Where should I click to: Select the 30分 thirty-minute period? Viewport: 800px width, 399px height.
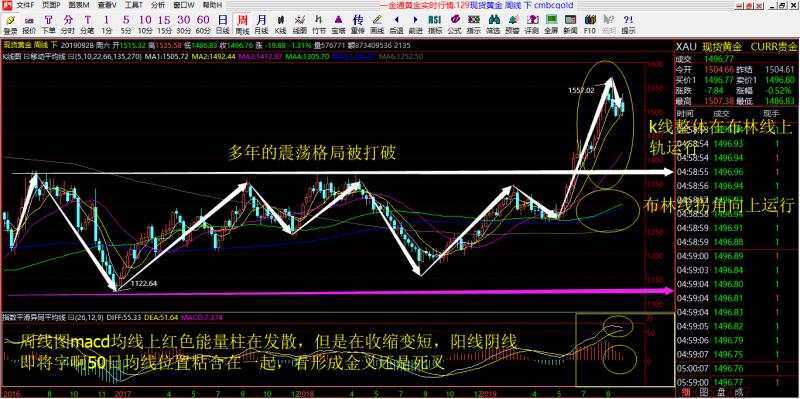[x=184, y=24]
